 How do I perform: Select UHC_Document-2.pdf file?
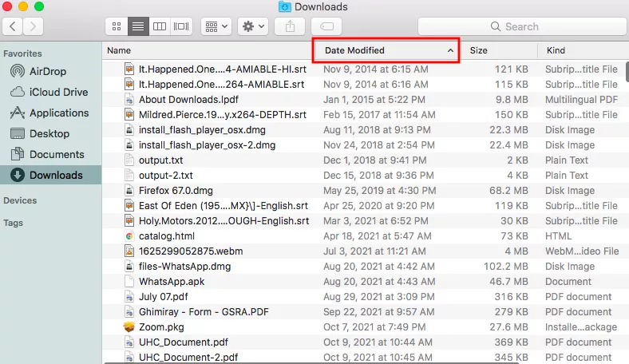click(188, 357)
